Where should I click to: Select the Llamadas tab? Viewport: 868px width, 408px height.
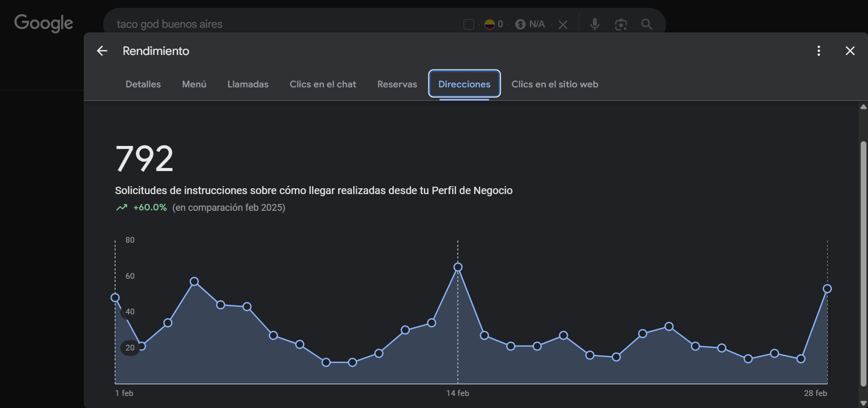(248, 84)
